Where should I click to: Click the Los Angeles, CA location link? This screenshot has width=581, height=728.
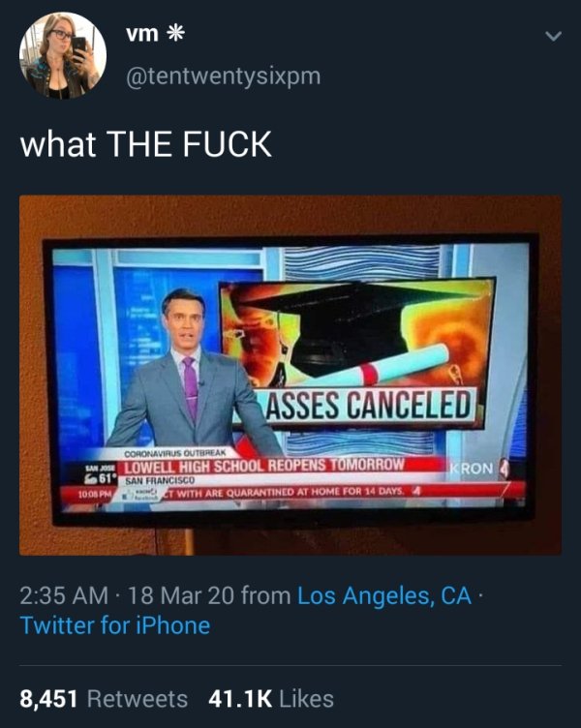(x=384, y=595)
